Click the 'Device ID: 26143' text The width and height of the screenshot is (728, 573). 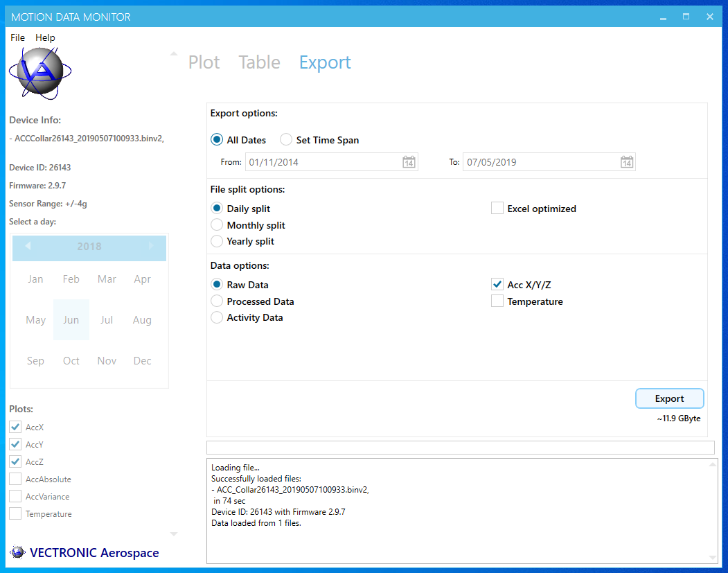pyautogui.click(x=40, y=167)
